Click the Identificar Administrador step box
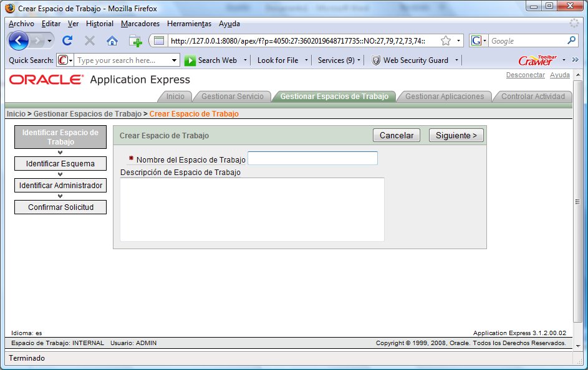This screenshot has width=588, height=370. click(x=60, y=186)
